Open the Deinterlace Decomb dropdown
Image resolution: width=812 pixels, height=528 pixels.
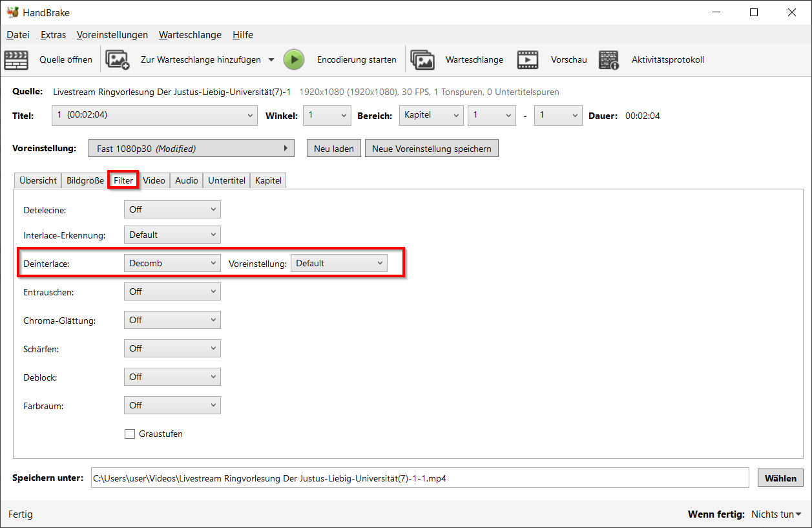(x=172, y=263)
